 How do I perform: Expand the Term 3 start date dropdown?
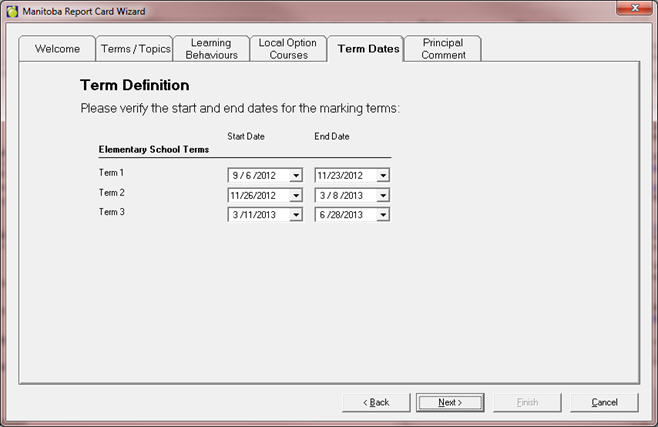pos(295,214)
